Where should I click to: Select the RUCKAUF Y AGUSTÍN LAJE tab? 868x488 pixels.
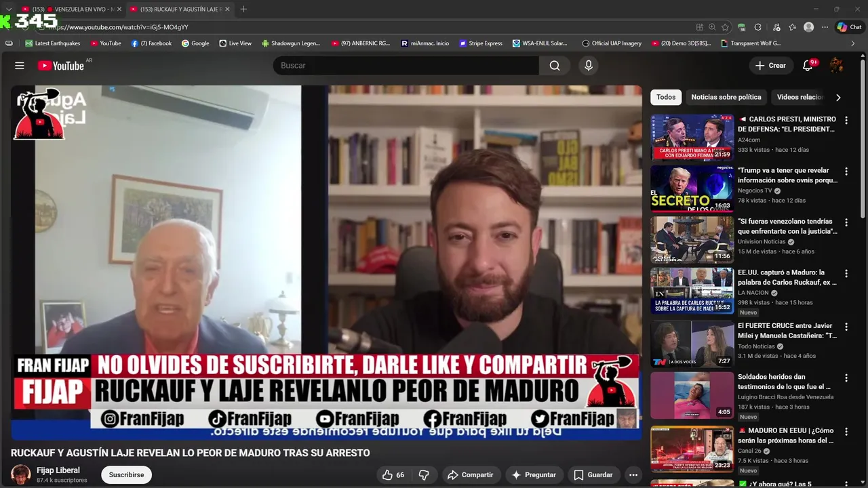pyautogui.click(x=180, y=9)
